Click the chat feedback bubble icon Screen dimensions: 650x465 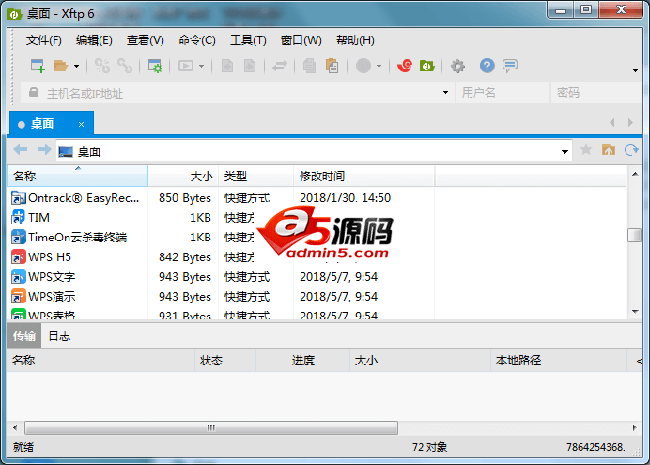510,65
